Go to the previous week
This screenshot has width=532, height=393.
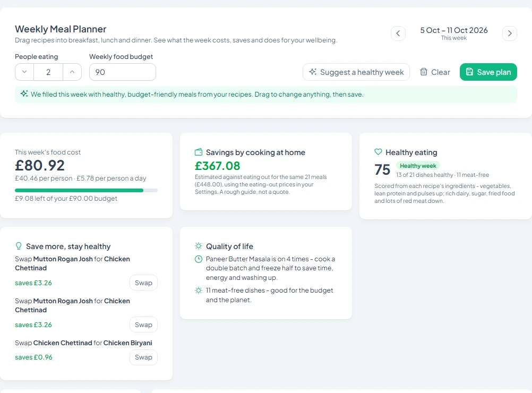(398, 33)
